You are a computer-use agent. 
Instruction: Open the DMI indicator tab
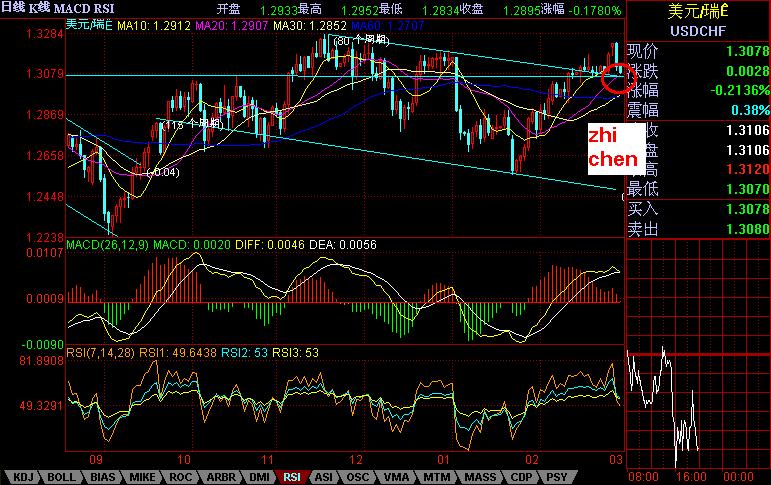tap(259, 477)
